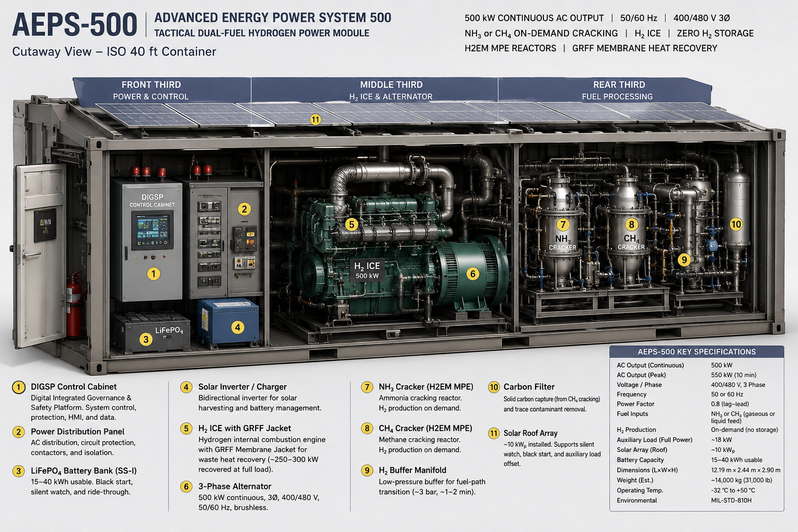
Task: Select marker 2 on the power distribution panel
Action: 244,209
